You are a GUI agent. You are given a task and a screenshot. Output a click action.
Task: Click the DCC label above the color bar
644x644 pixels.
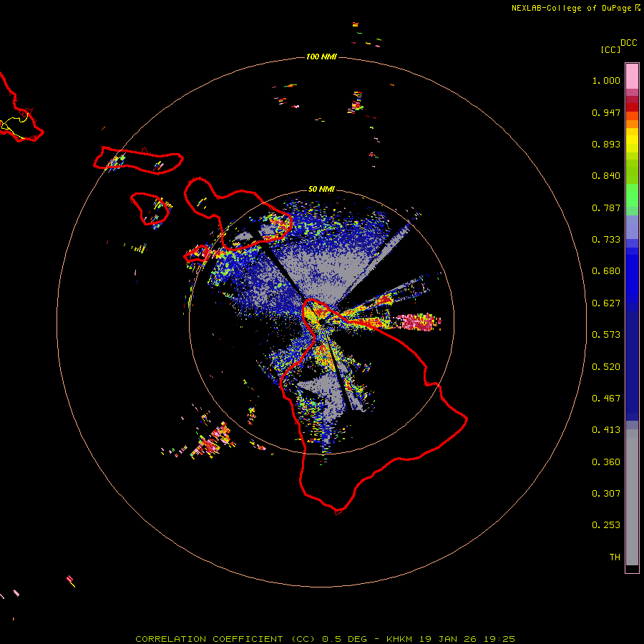[628, 43]
